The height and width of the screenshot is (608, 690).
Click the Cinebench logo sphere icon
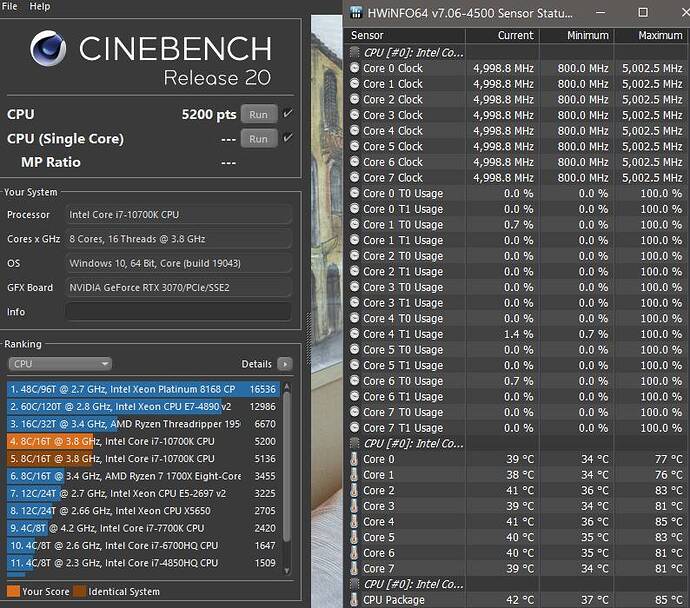tap(48, 48)
